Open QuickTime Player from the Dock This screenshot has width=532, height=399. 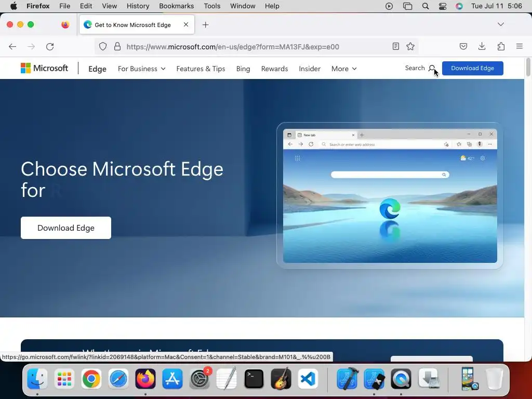(x=401, y=379)
